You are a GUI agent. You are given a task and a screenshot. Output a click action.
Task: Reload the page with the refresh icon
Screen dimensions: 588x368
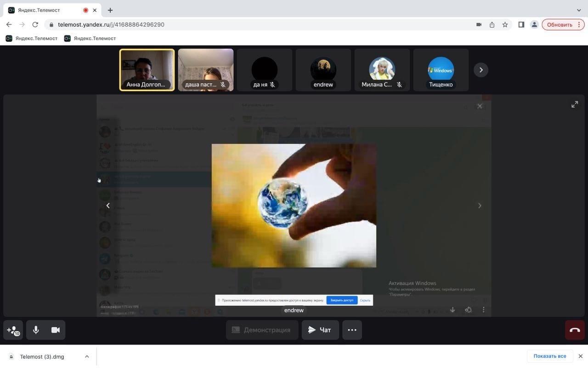(35, 25)
